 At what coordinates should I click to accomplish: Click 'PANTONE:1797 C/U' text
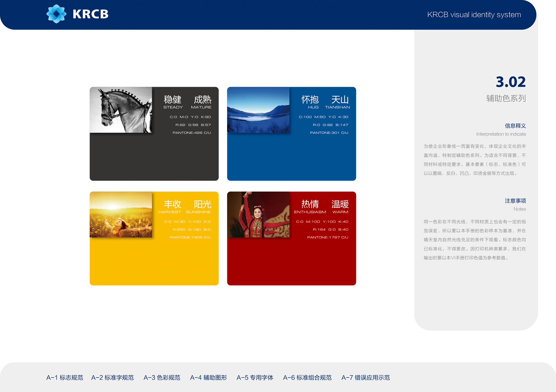(x=328, y=237)
